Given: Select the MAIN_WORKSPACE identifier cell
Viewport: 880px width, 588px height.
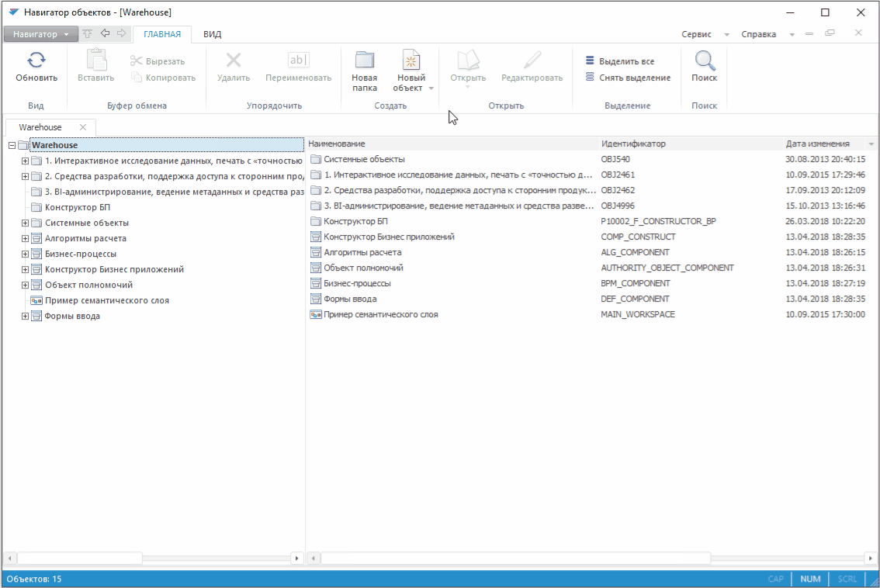Looking at the screenshot, I should point(638,315).
